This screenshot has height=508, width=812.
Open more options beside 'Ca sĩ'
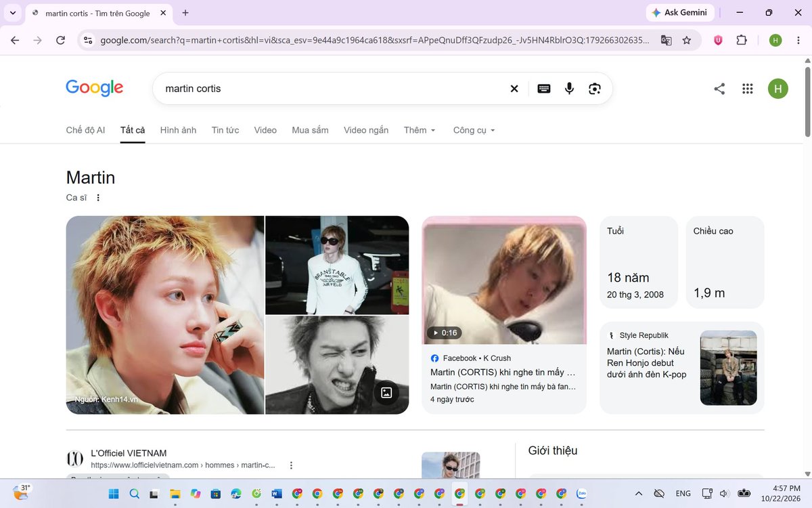tap(98, 198)
